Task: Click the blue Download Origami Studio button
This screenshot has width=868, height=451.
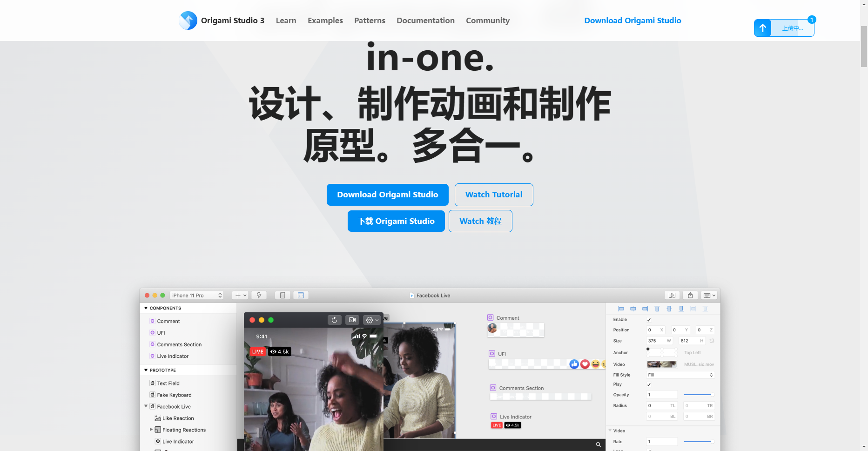Action: [388, 195]
